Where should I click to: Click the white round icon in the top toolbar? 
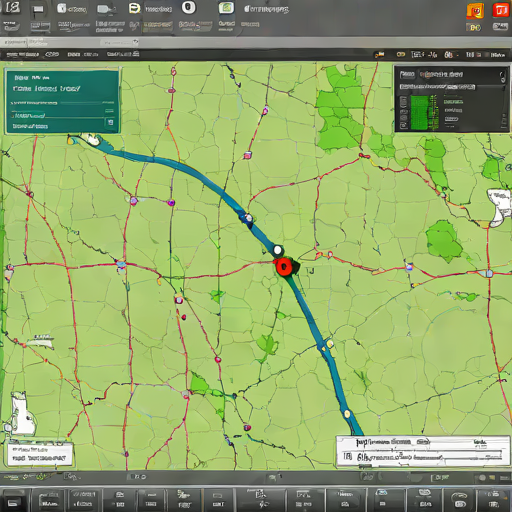click(x=188, y=7)
